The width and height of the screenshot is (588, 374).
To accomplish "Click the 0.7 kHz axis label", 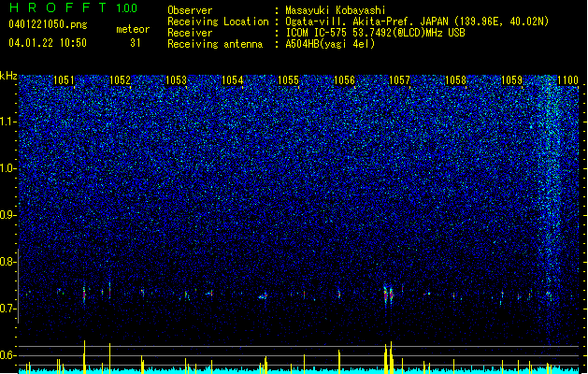I will click(x=7, y=309).
